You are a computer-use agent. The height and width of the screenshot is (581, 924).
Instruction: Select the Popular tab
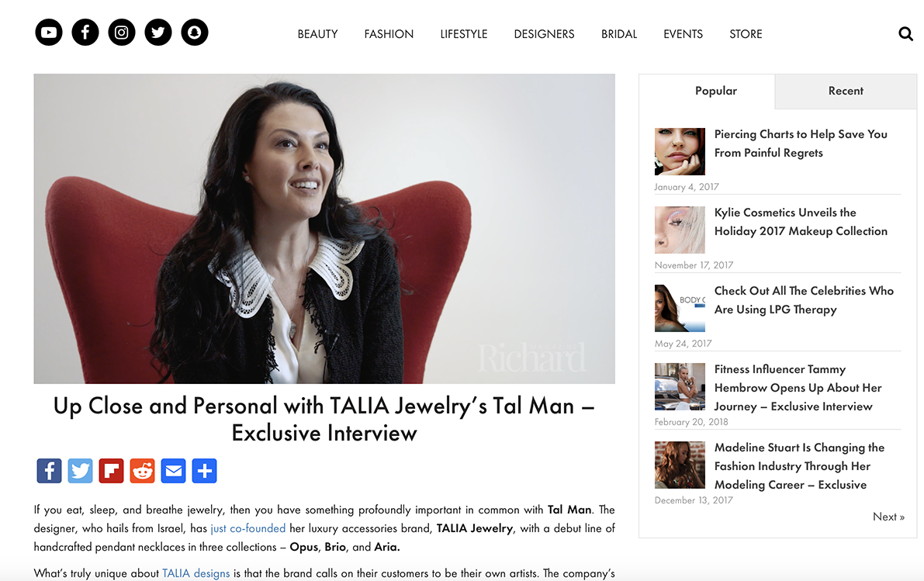[x=716, y=91]
